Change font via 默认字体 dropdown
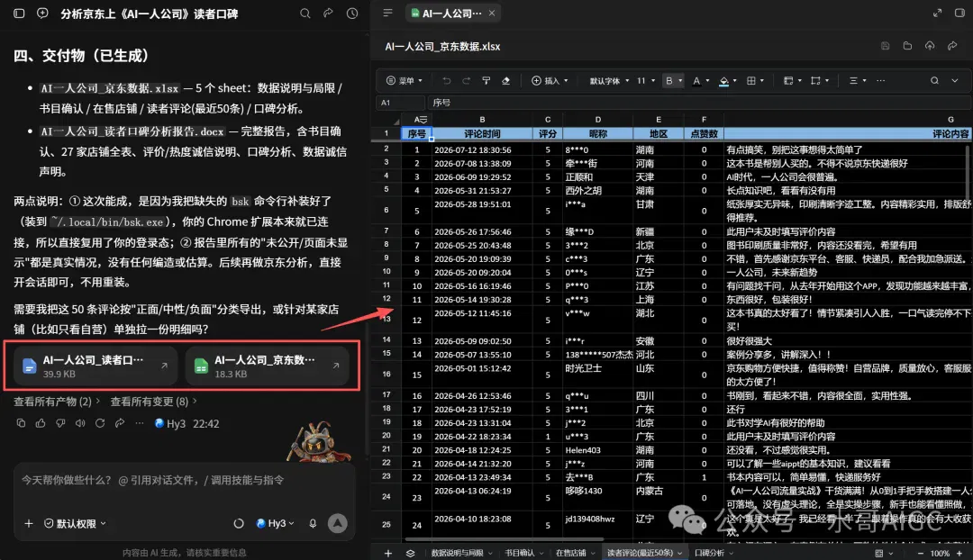Screen dimensions: 973x560 tap(609, 81)
